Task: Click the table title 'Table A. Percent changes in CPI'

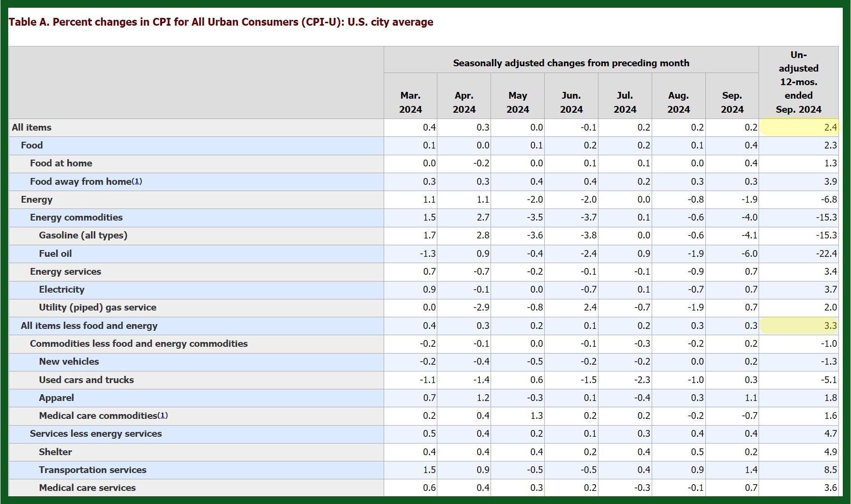Action: 221,22
